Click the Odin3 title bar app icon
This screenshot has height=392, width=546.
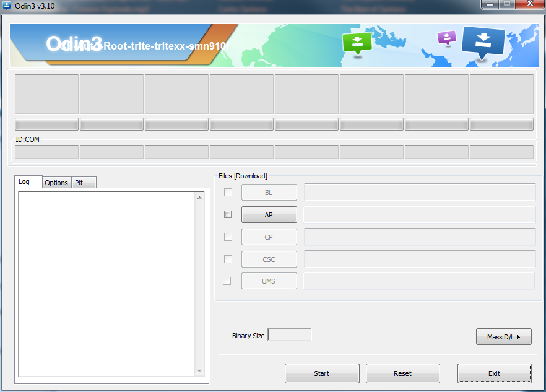[6, 6]
